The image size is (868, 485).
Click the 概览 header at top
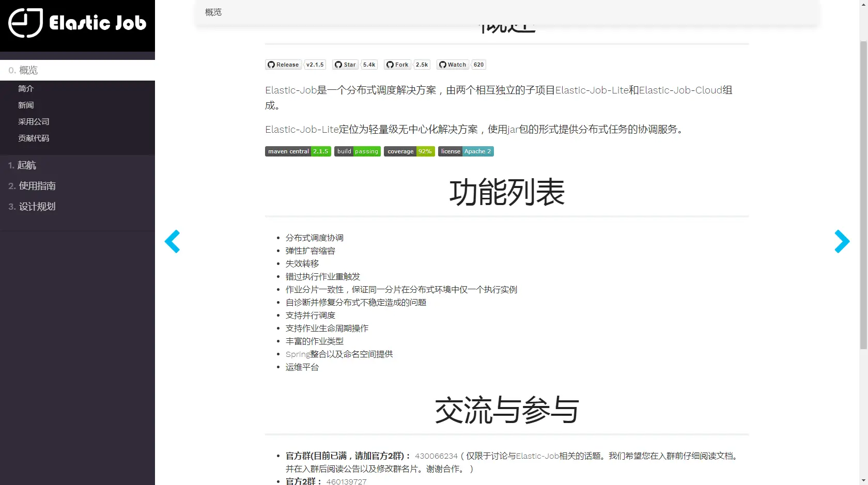[x=213, y=12]
